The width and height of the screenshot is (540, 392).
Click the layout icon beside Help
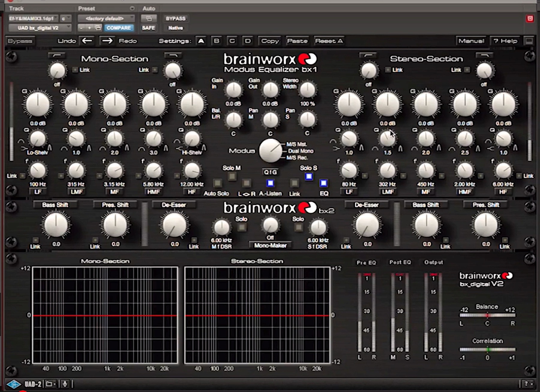click(529, 41)
